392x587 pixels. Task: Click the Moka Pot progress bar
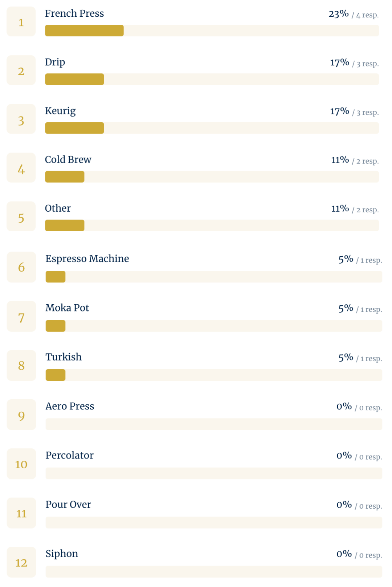click(x=214, y=326)
